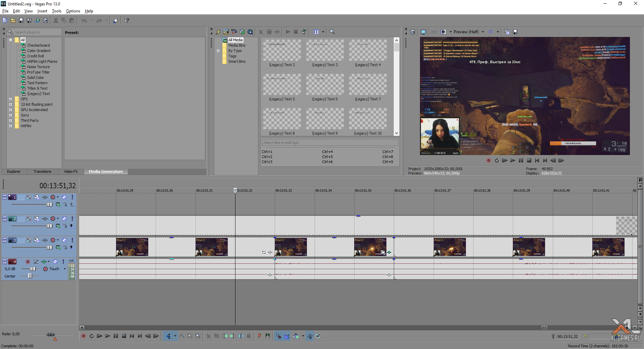The width and height of the screenshot is (644, 349).
Task: Switch to the Video FX tab
Action: [70, 171]
